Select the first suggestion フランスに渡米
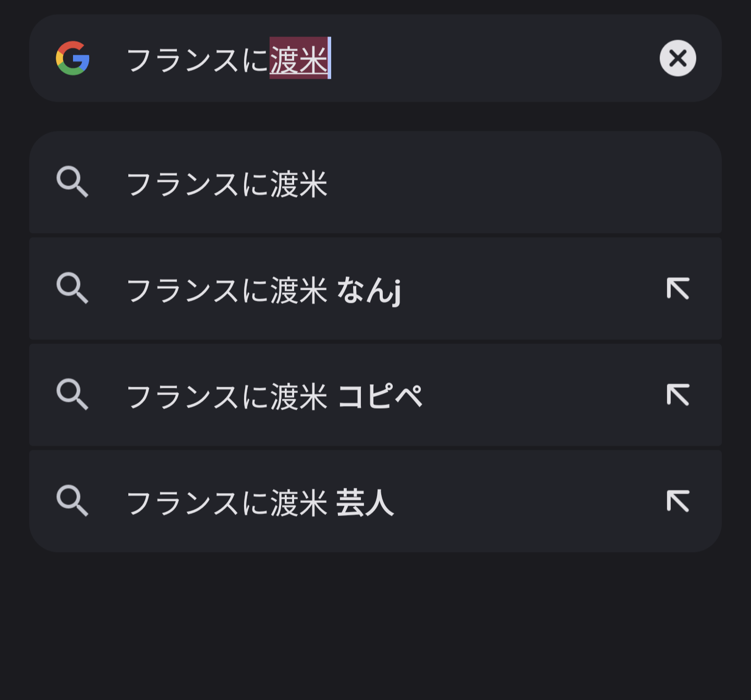Image resolution: width=751 pixels, height=700 pixels. click(x=227, y=183)
